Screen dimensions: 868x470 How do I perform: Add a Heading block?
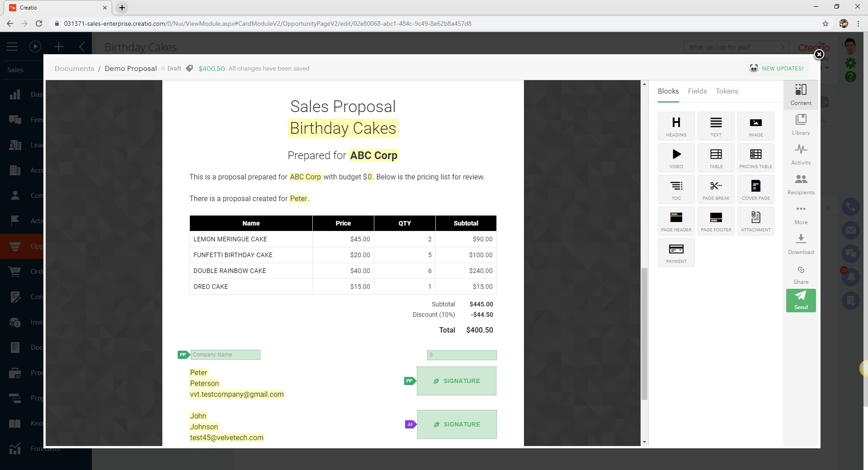(676, 126)
